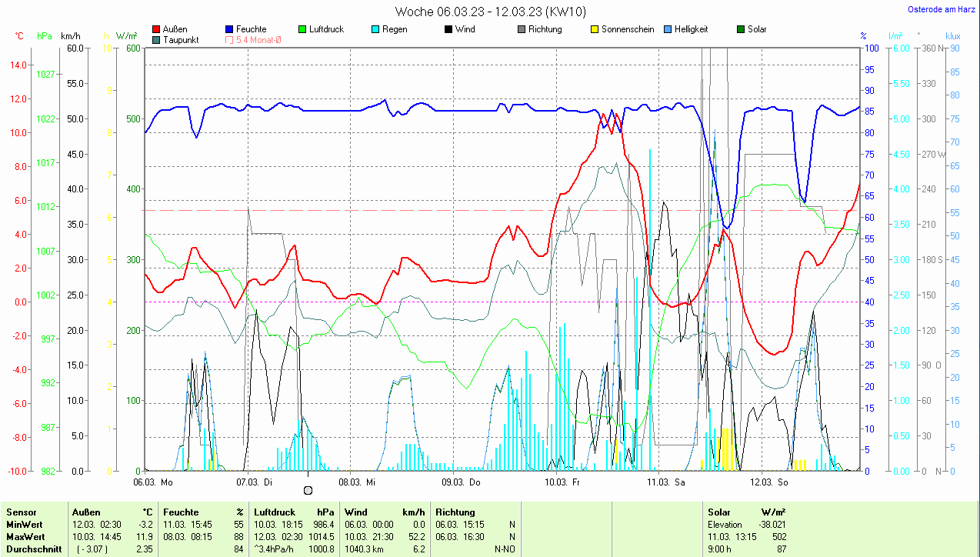Click the red Außen legend swatch
Viewport: 980px width, 557px height.
click(157, 29)
